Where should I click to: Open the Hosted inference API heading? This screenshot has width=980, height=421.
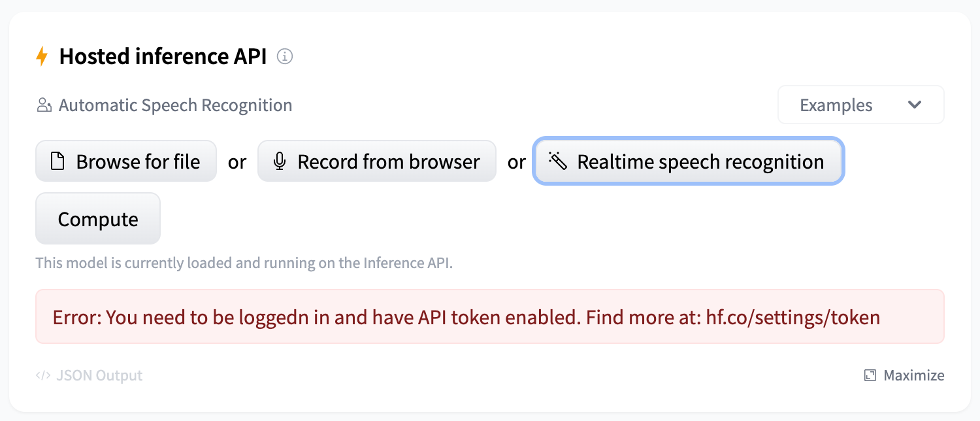pyautogui.click(x=161, y=56)
